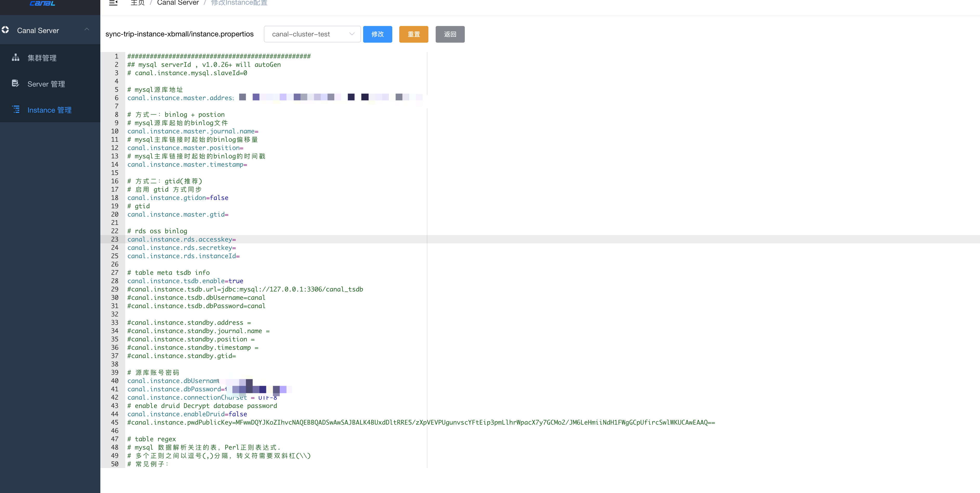Click the 返回 button to go back

point(450,34)
